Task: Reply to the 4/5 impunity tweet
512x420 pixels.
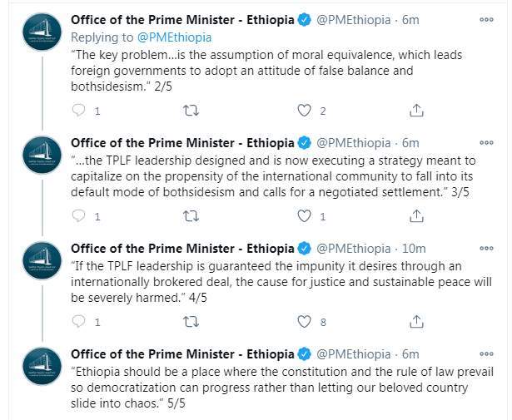Action: (79, 321)
